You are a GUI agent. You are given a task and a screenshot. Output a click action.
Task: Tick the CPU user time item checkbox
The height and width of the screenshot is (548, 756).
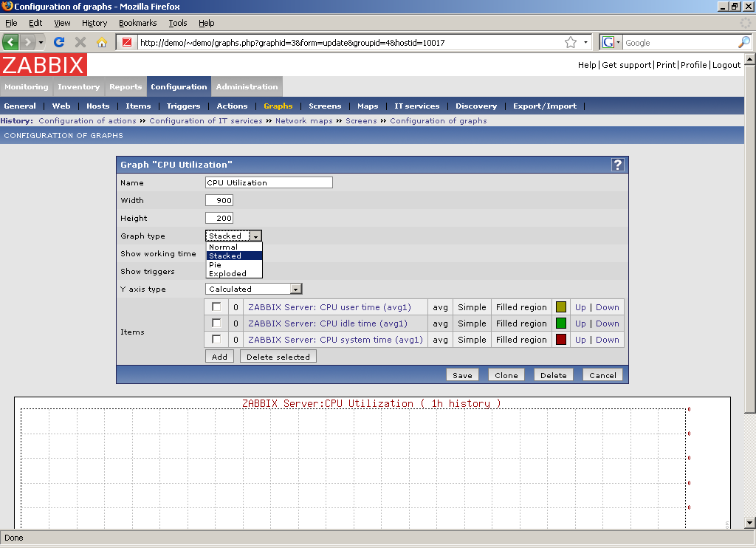click(216, 306)
